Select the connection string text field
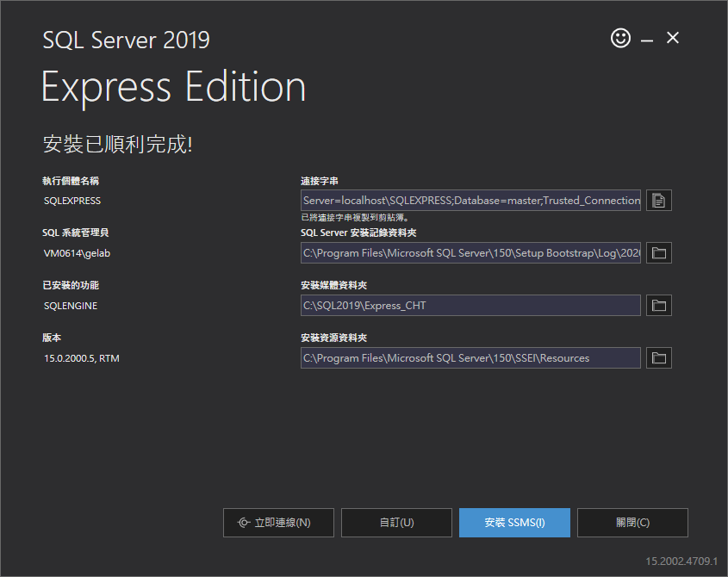The height and width of the screenshot is (577, 728). point(470,201)
